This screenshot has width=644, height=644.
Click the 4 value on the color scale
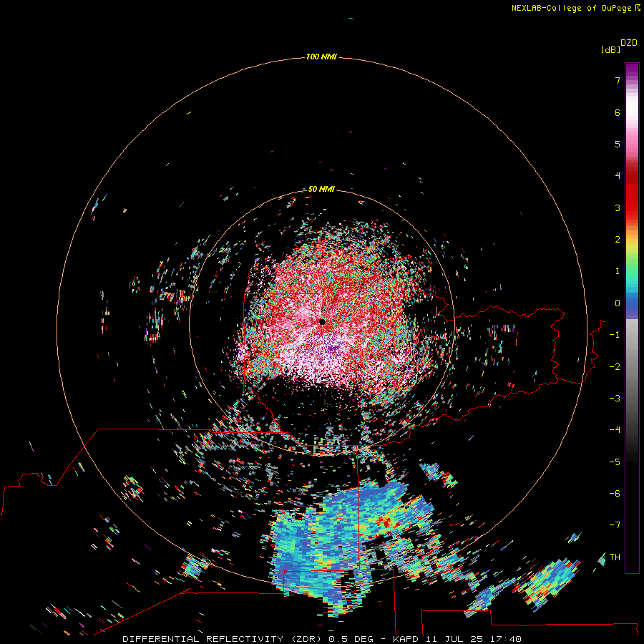[618, 176]
